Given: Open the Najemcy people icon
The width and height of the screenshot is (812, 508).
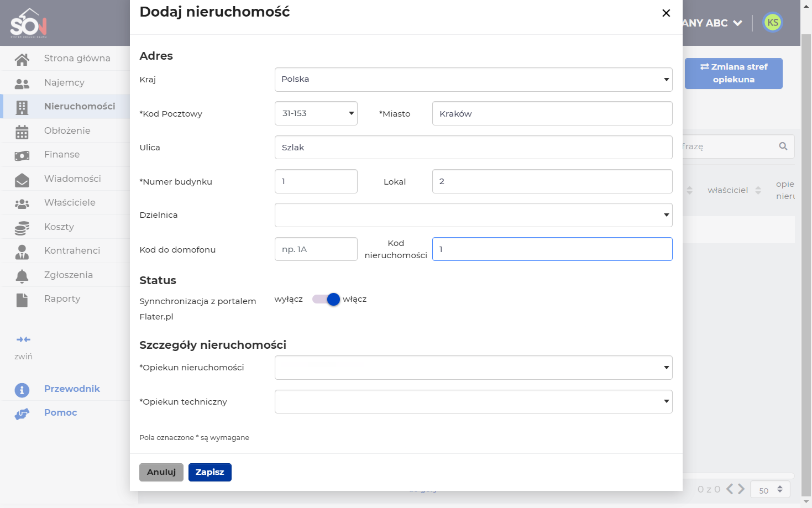Looking at the screenshot, I should (x=22, y=83).
